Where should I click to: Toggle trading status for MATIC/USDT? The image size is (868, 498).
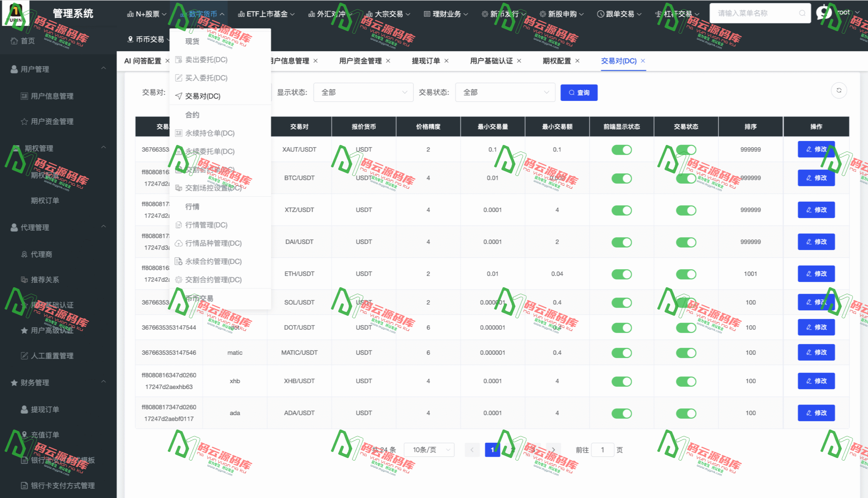pos(686,353)
